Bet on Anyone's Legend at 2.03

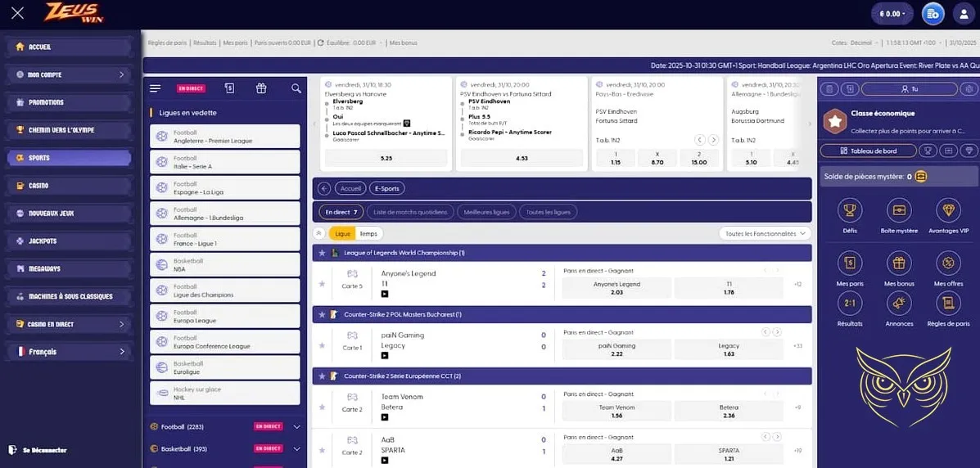(x=616, y=288)
